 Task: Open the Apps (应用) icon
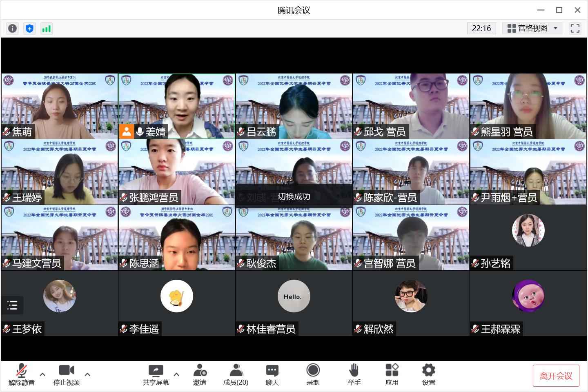coord(392,374)
